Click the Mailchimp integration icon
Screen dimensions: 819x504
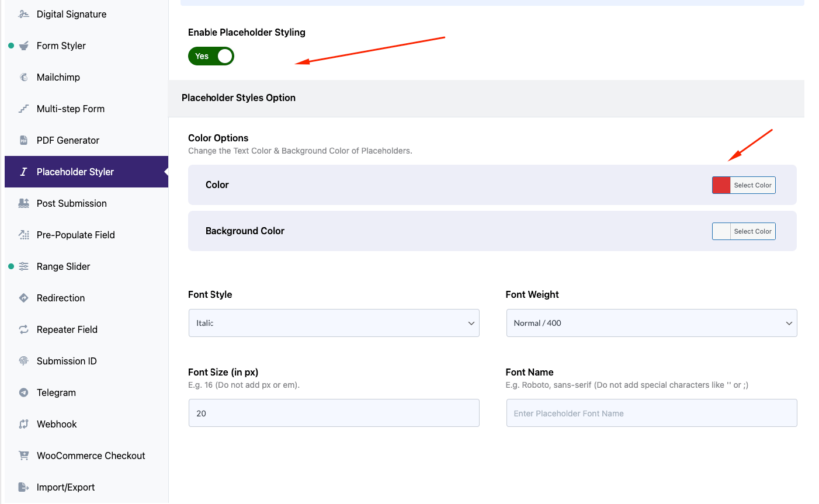tap(23, 77)
